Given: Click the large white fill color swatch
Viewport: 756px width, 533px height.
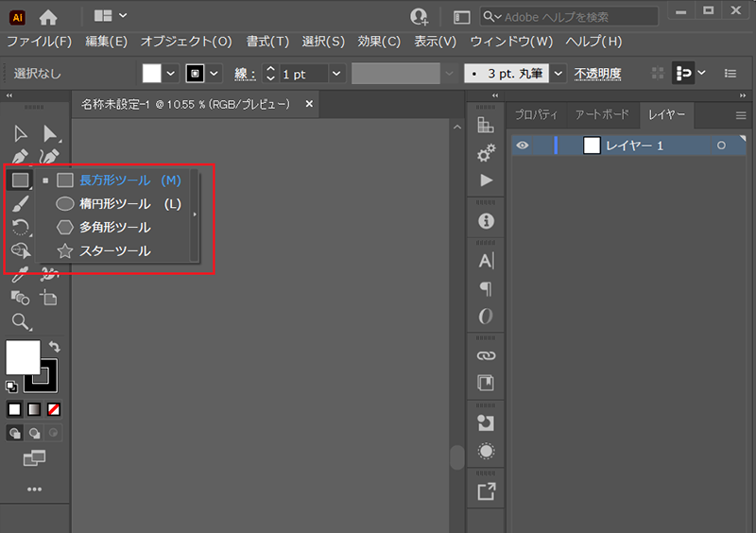Looking at the screenshot, I should click(x=23, y=357).
